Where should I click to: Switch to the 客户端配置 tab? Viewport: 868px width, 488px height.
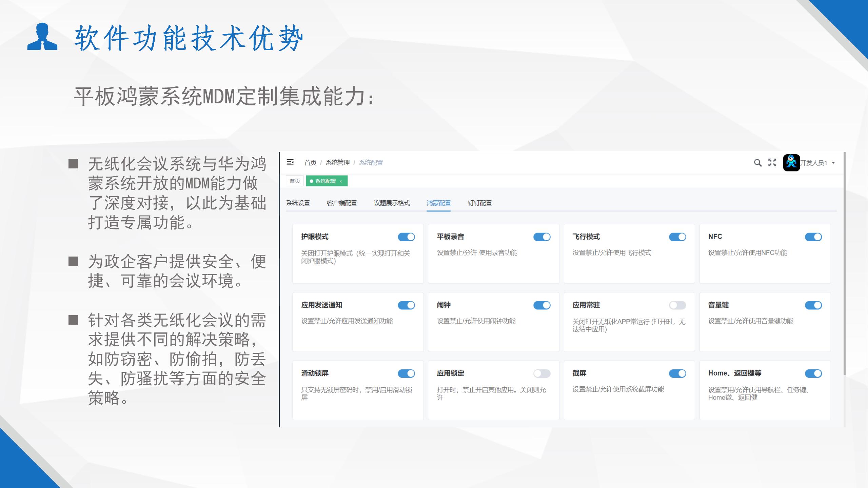(342, 203)
